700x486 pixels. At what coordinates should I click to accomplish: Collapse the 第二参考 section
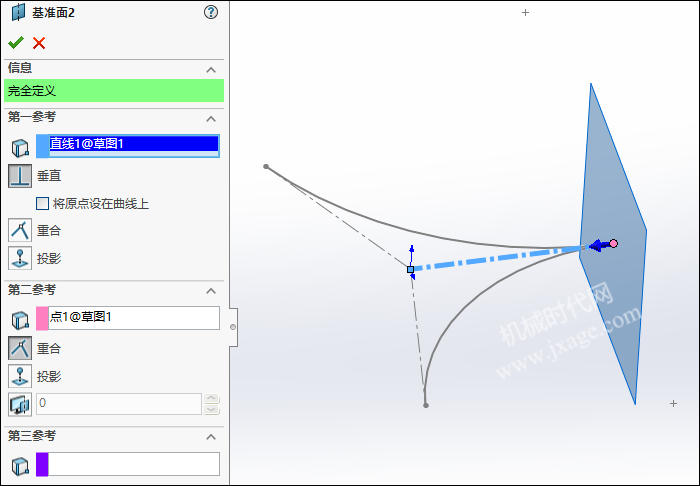[x=211, y=291]
